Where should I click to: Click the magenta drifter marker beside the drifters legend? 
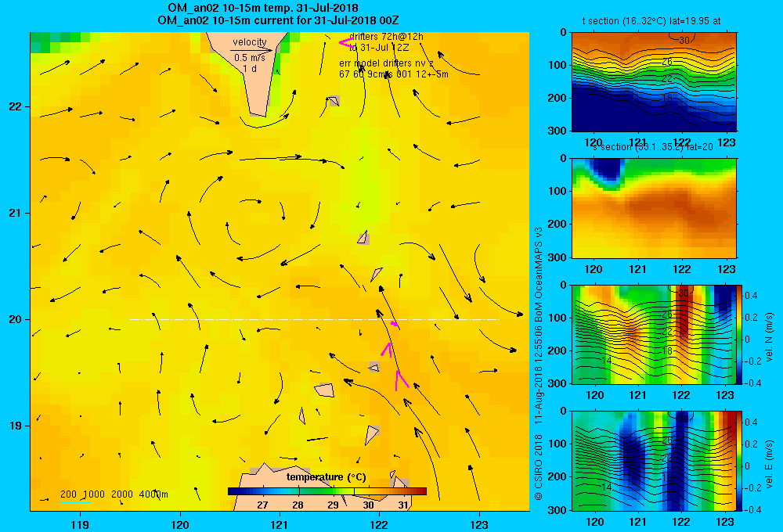tap(345, 42)
